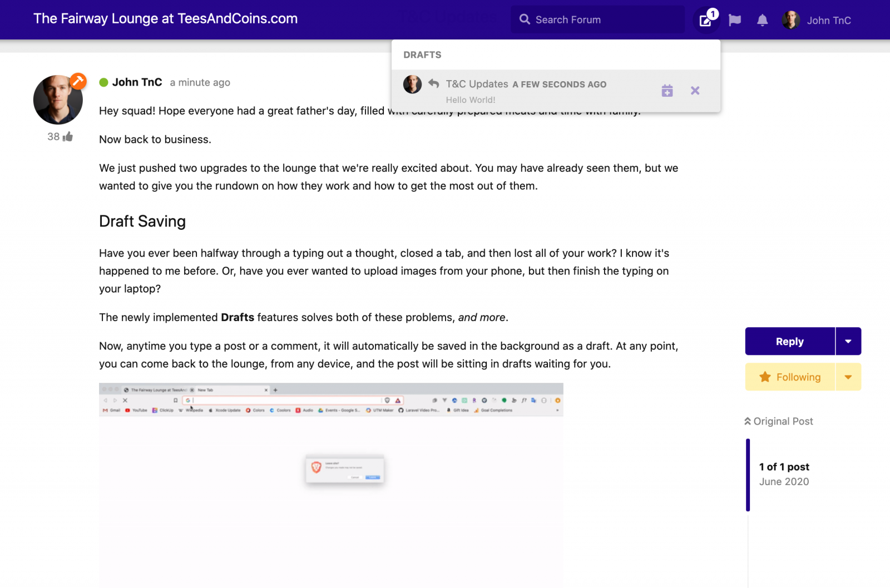
Task: Open John TnC user menu
Action: [816, 20]
